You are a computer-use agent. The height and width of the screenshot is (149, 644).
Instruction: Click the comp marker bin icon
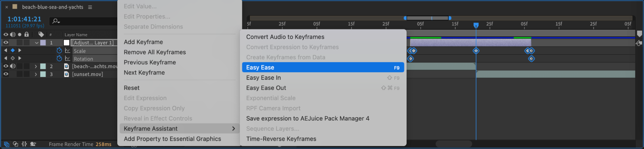639,34
